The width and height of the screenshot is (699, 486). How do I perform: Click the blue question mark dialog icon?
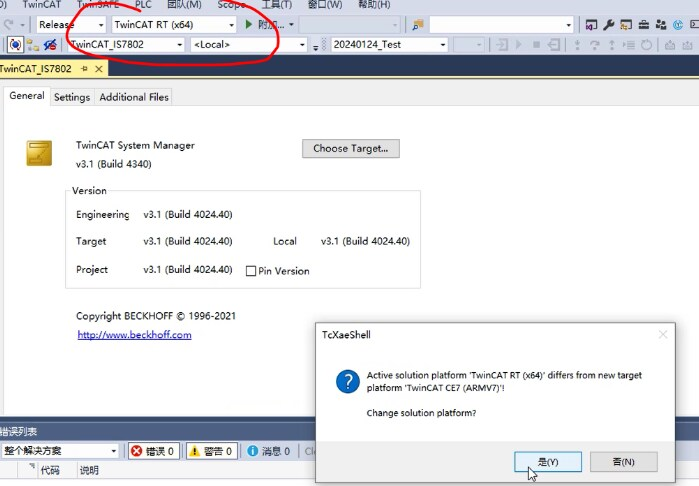tap(347, 382)
